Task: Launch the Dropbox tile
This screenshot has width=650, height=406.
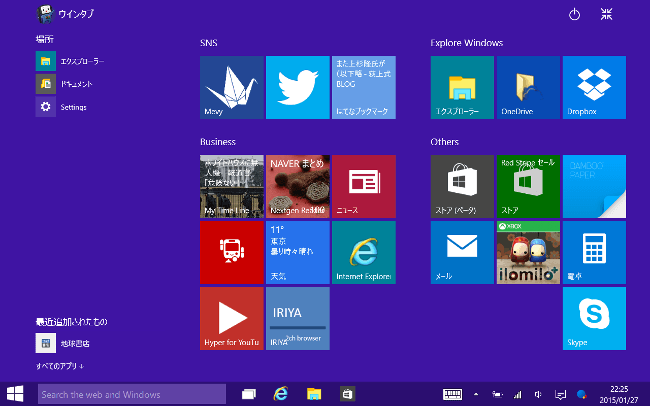Action: tap(594, 88)
